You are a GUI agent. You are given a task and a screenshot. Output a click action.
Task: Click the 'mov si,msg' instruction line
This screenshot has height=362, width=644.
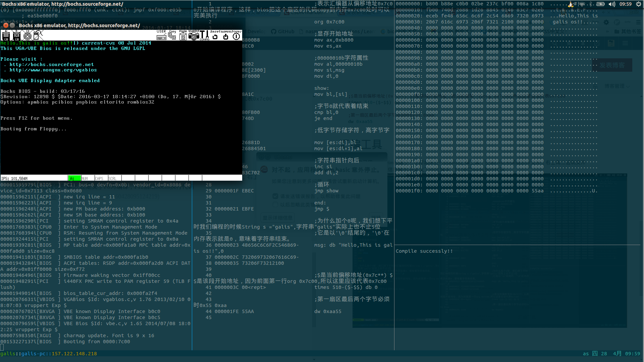329,70
